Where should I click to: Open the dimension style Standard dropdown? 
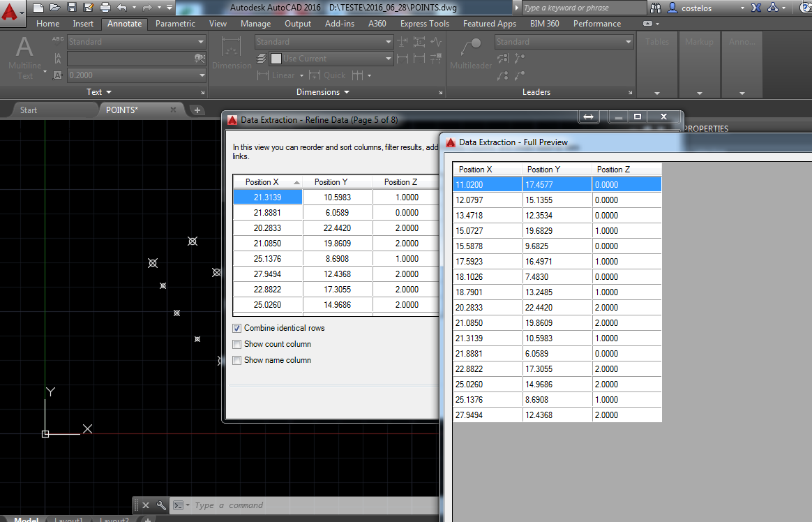tap(389, 41)
